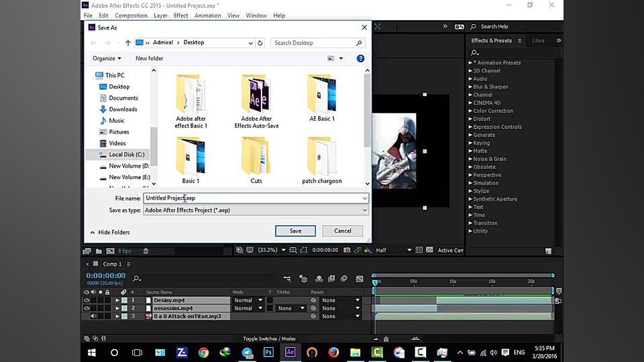Click the timeline search magnifier icon
This screenshot has width=644, height=362.
(x=137, y=278)
